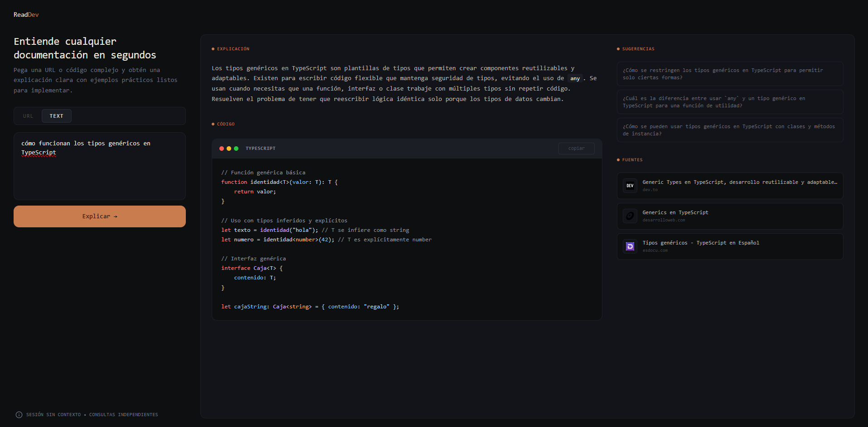Click the purple esdocu.com icon
Image resolution: width=868 pixels, height=427 pixels.
click(x=630, y=246)
